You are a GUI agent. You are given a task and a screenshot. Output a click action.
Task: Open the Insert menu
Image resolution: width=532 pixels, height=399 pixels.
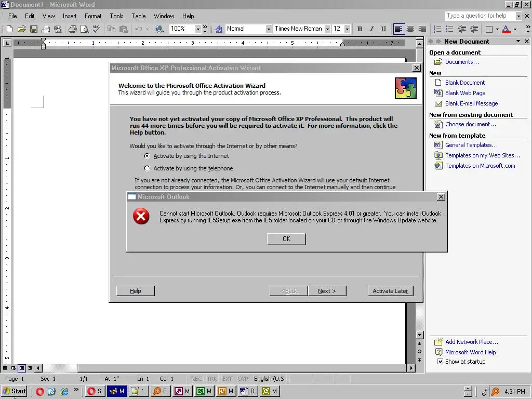pos(70,16)
